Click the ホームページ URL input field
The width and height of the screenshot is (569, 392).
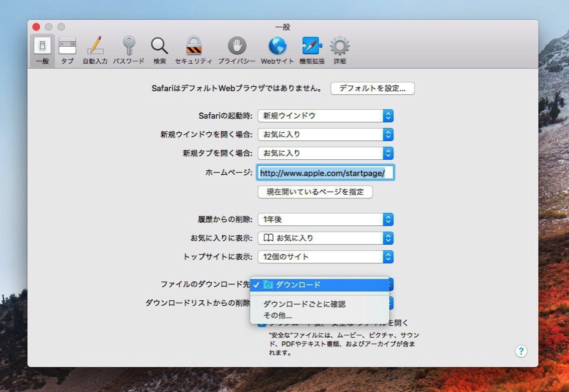[x=325, y=173]
